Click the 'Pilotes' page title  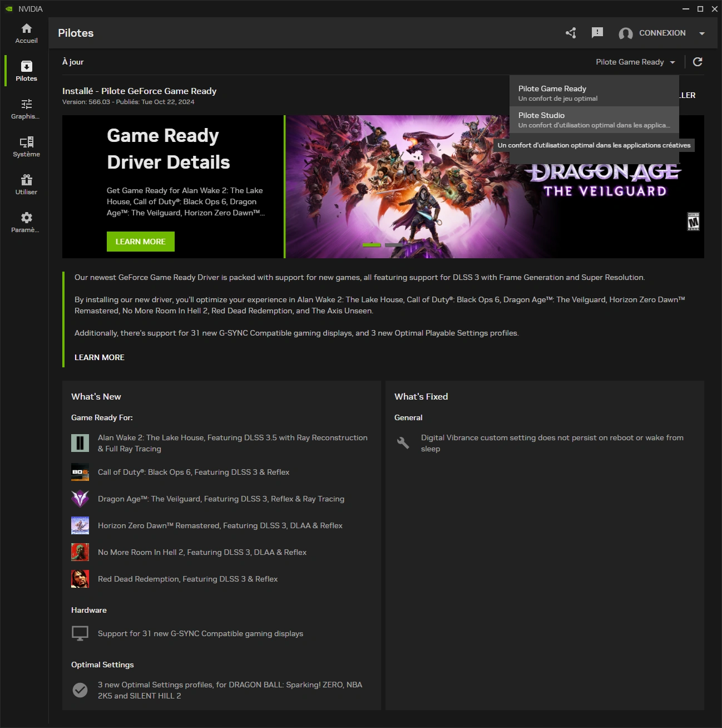point(76,33)
